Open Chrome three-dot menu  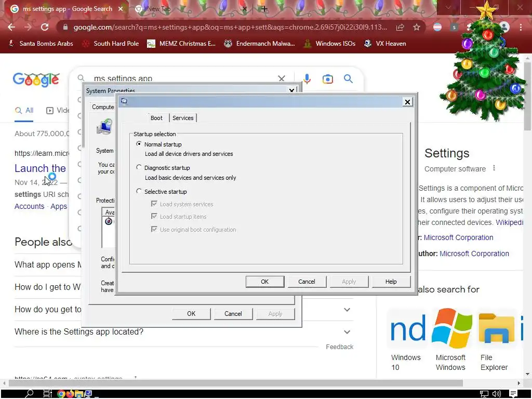521,27
